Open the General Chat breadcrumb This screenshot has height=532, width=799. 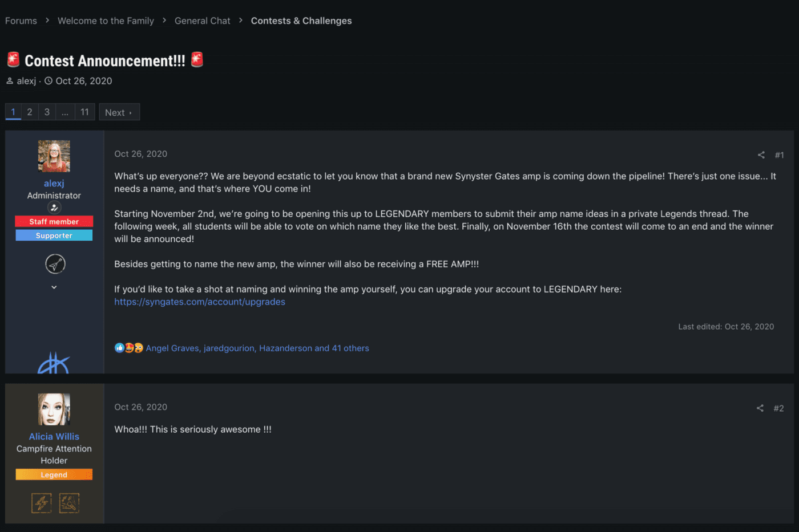click(x=203, y=21)
